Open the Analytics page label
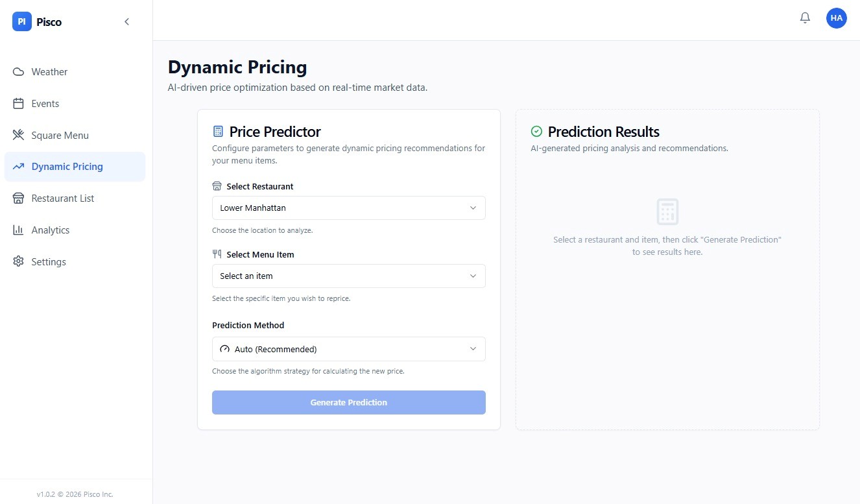Viewport: 860px width, 504px height. (x=51, y=230)
